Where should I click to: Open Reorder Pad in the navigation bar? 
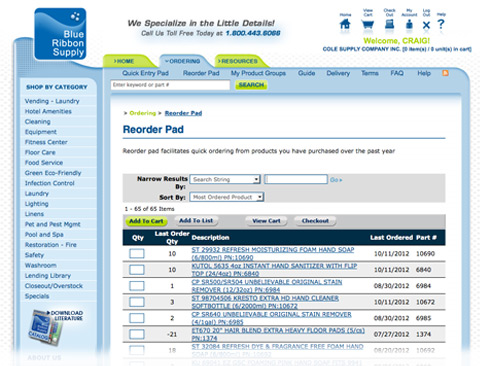tap(201, 73)
